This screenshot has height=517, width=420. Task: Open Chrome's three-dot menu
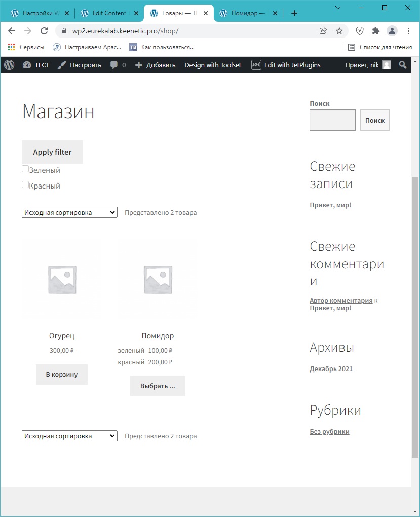point(408,31)
